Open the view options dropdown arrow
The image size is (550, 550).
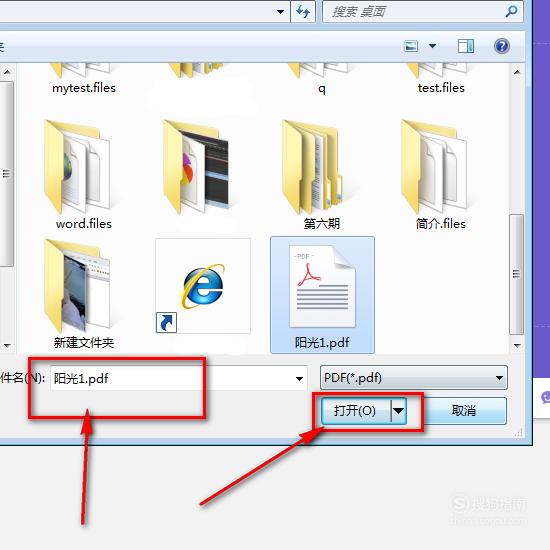(x=432, y=46)
